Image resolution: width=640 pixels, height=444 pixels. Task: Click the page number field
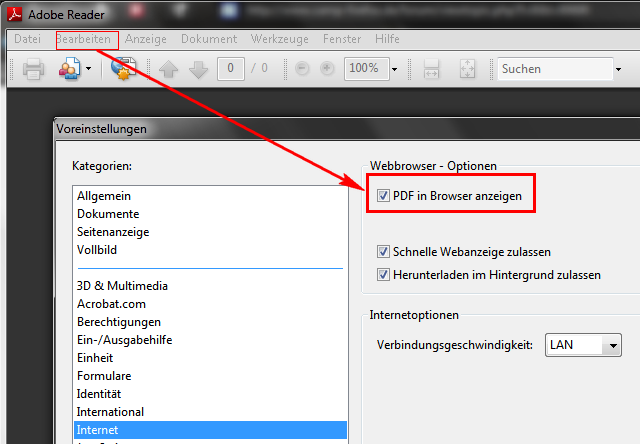tap(231, 69)
